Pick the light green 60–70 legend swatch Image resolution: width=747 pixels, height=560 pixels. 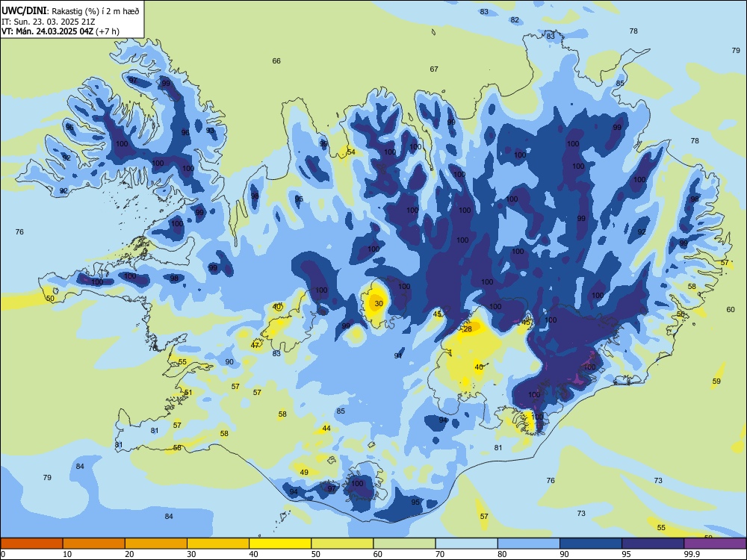[x=404, y=544]
